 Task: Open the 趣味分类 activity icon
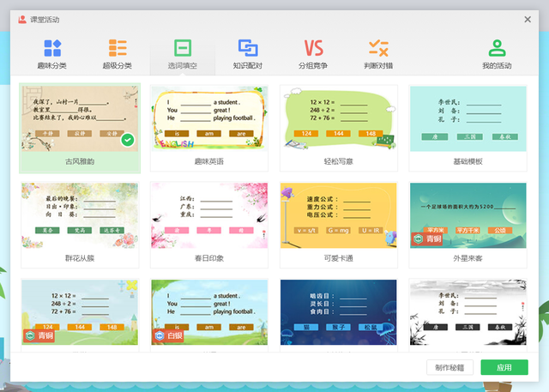pyautogui.click(x=52, y=48)
